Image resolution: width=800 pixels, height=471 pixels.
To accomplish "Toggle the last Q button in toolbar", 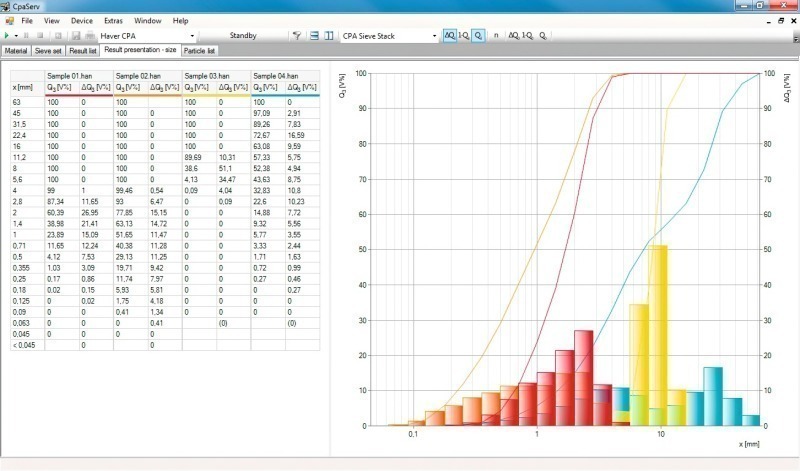I will pos(543,35).
